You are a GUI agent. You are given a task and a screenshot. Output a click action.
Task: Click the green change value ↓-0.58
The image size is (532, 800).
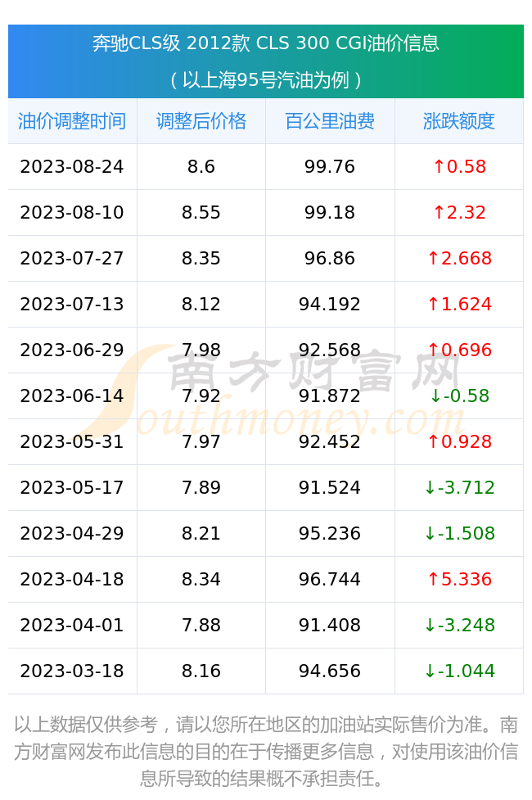[x=459, y=396]
